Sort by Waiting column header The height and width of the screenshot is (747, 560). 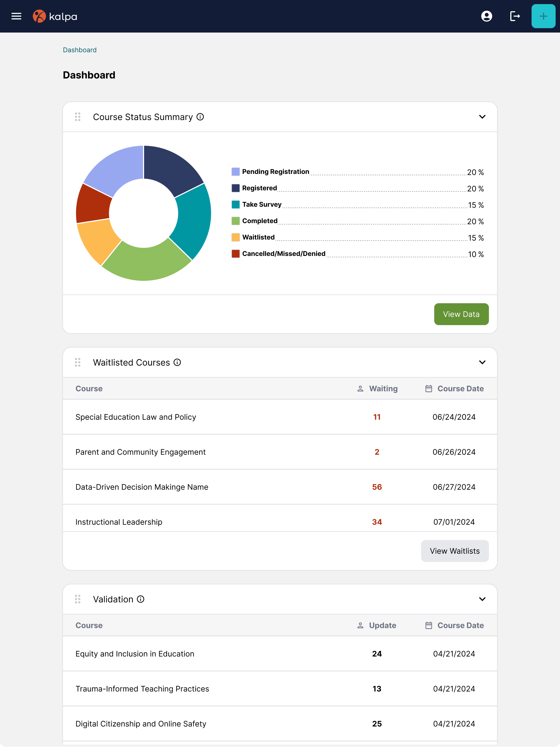pyautogui.click(x=383, y=389)
